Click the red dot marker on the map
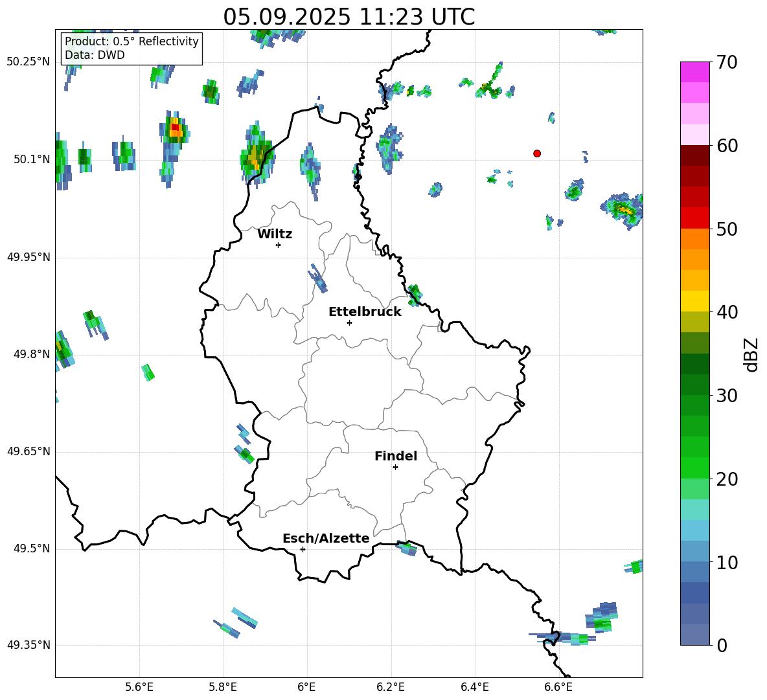 (536, 153)
